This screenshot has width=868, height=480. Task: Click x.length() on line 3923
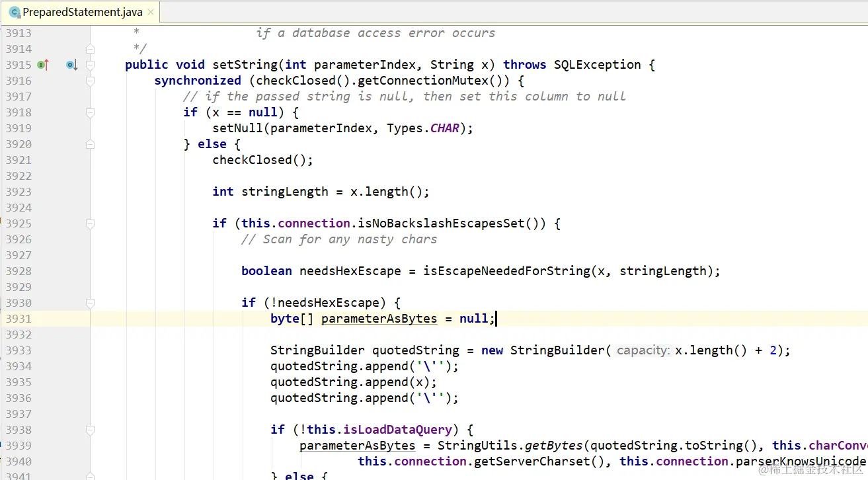pyautogui.click(x=386, y=192)
